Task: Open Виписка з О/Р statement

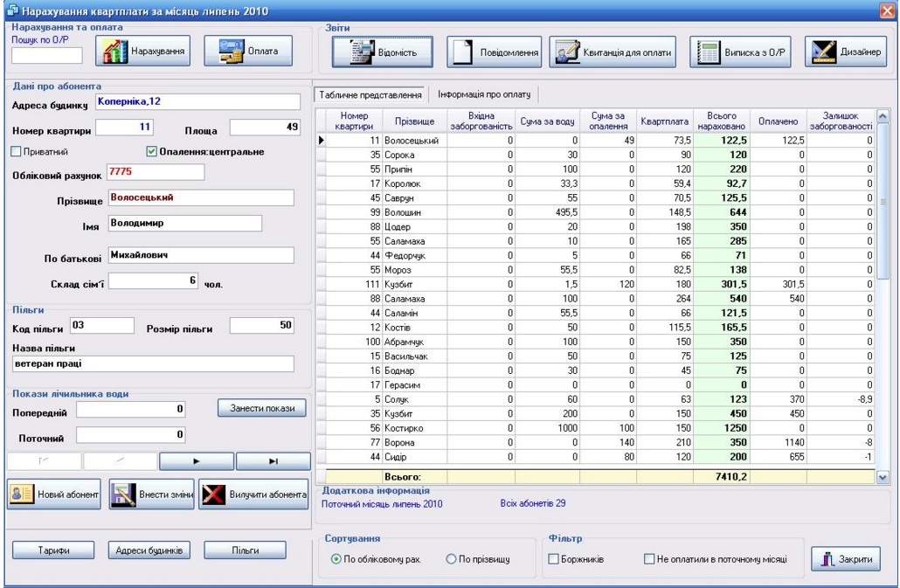Action: coord(741,52)
